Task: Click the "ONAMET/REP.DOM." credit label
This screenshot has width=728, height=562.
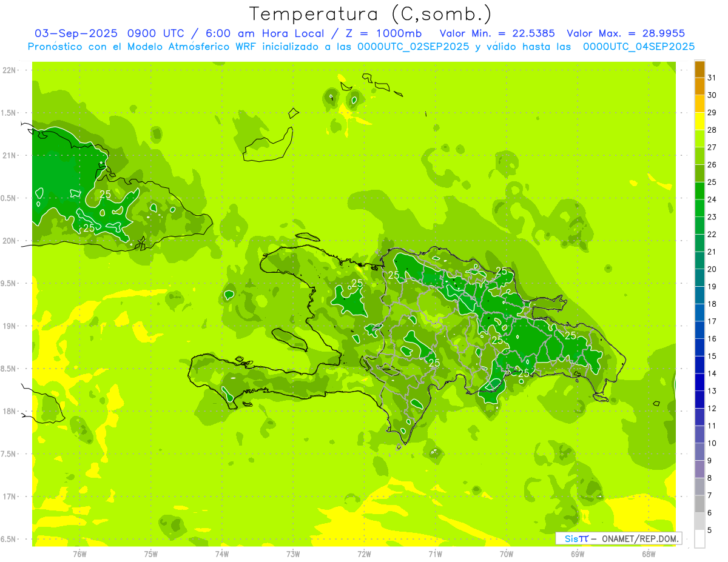Action: click(639, 538)
